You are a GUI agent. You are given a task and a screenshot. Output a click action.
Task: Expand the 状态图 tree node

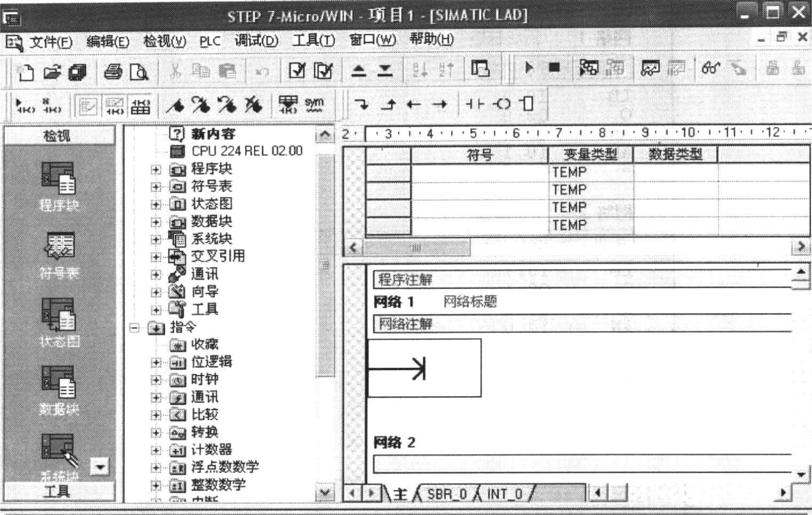[x=155, y=204]
